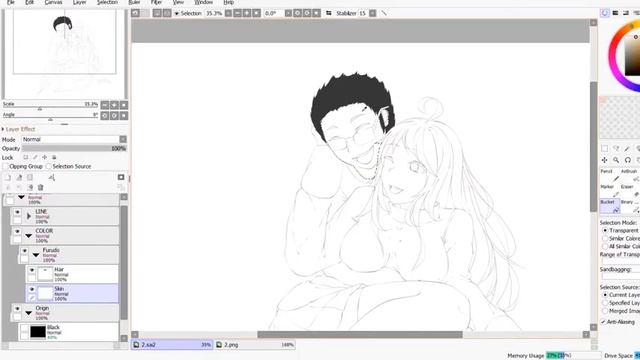Expand the Layer Effect section
640x360 pixels.
point(3,129)
